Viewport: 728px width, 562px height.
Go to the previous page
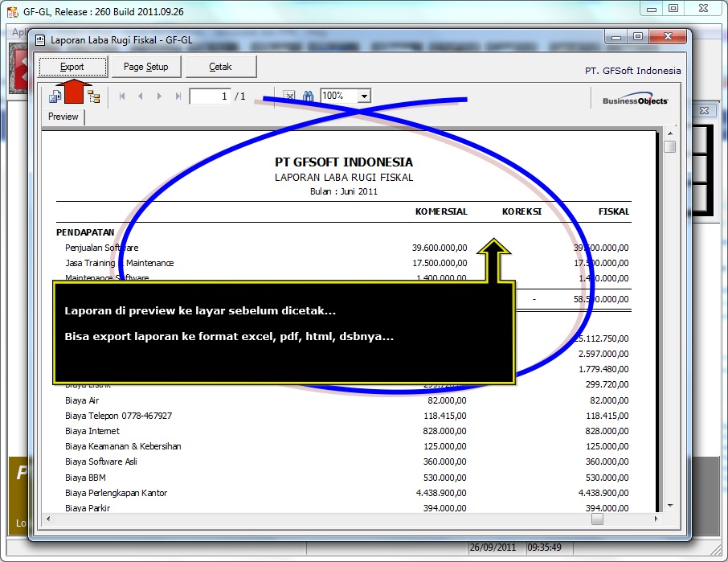pyautogui.click(x=140, y=96)
